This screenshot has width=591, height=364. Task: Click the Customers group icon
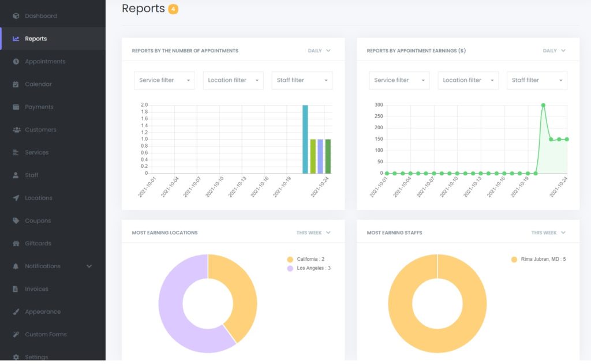16,130
